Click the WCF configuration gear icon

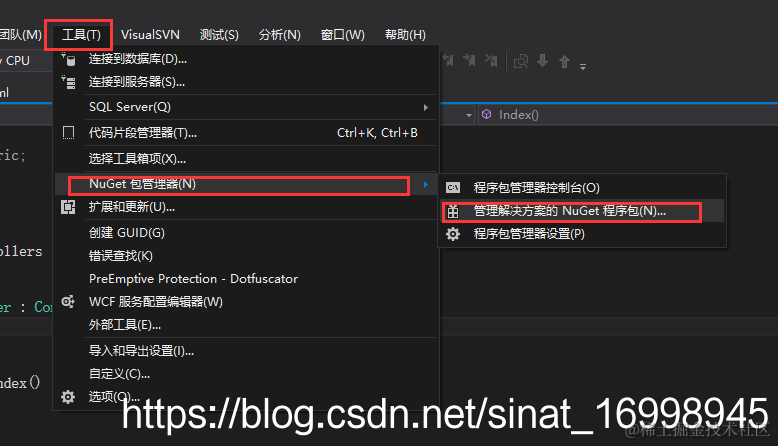click(x=68, y=302)
